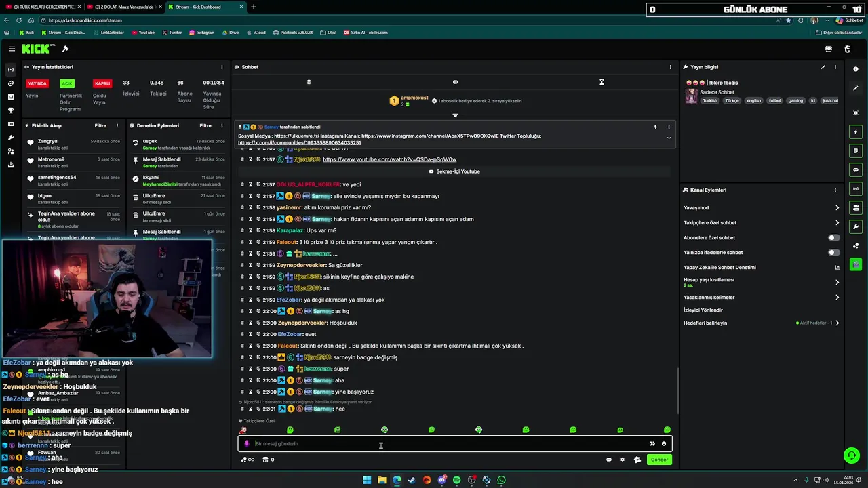Open Yayın İstatistikleri three-dot menu
Screen dimensions: 868x488
222,67
